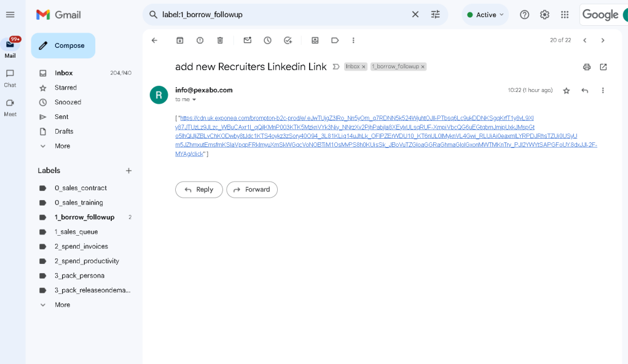Viewport: 628px width, 364px height.
Task: Star this message
Action: click(x=567, y=91)
